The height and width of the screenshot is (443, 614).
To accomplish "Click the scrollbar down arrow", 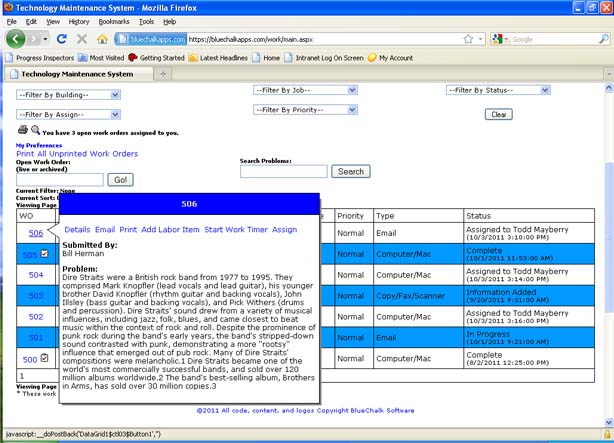I will (x=609, y=422).
